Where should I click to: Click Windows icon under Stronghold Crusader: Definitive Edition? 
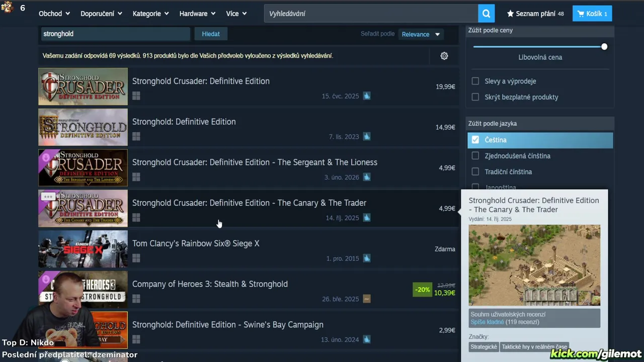(x=136, y=96)
